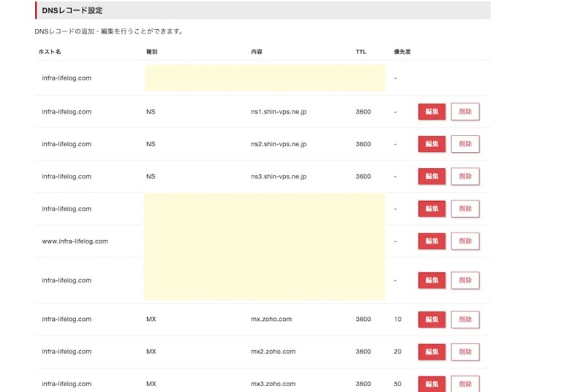585x392 pixels.
Task: Delete the ns2.shin-vps.ne.jp NS record
Action: pos(465,144)
